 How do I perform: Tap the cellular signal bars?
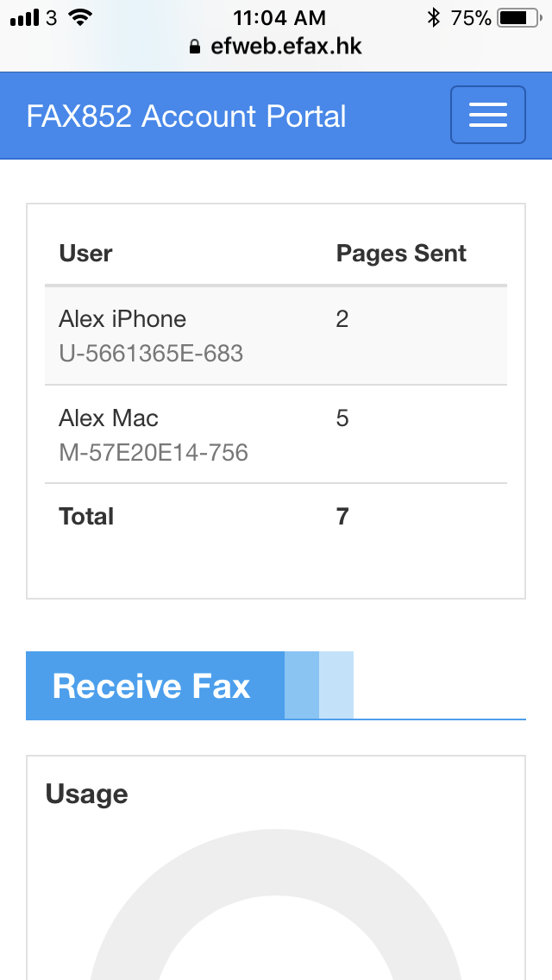pyautogui.click(x=25, y=18)
